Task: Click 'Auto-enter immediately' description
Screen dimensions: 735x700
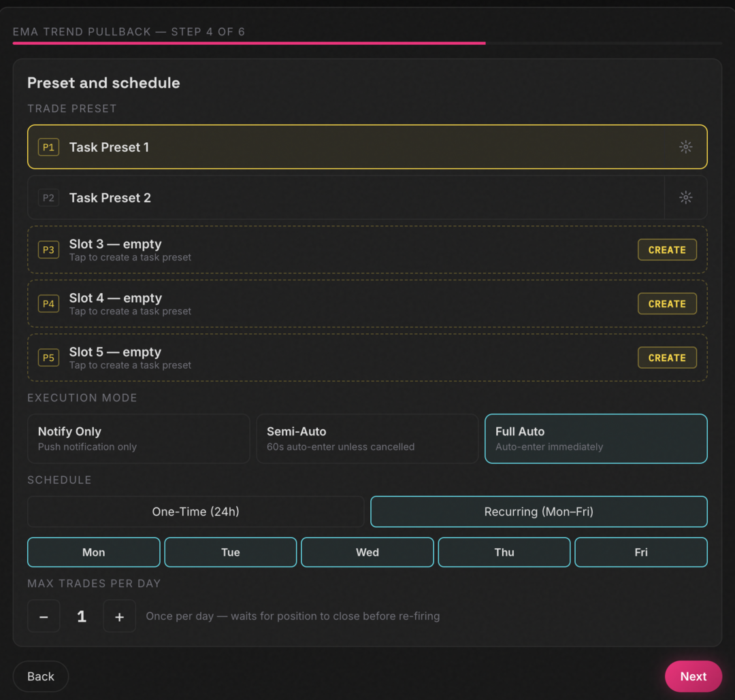Action: pyautogui.click(x=549, y=447)
